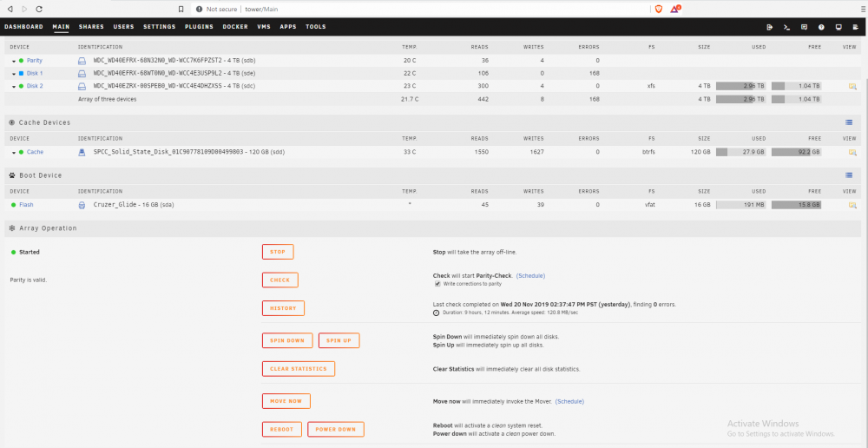Click the Flash boot device icon
This screenshot has height=448, width=868.
(82, 205)
